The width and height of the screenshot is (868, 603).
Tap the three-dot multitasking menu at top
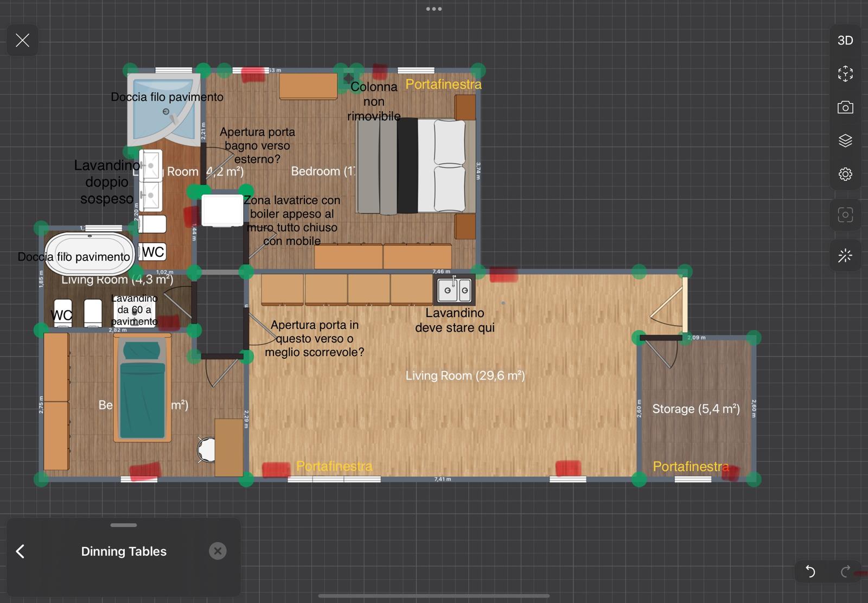(x=433, y=9)
